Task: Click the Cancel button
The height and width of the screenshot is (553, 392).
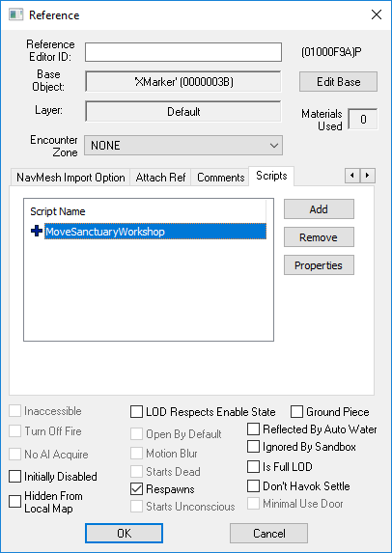Action: pos(268,534)
